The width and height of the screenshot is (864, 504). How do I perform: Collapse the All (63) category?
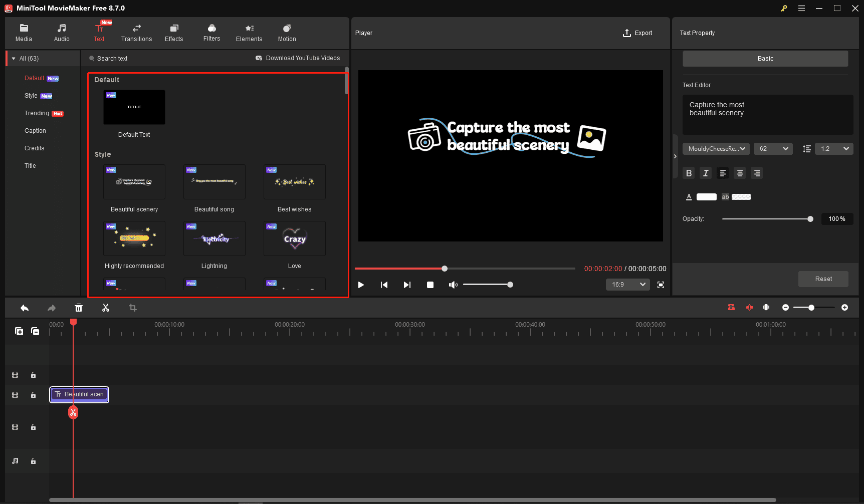tap(14, 59)
